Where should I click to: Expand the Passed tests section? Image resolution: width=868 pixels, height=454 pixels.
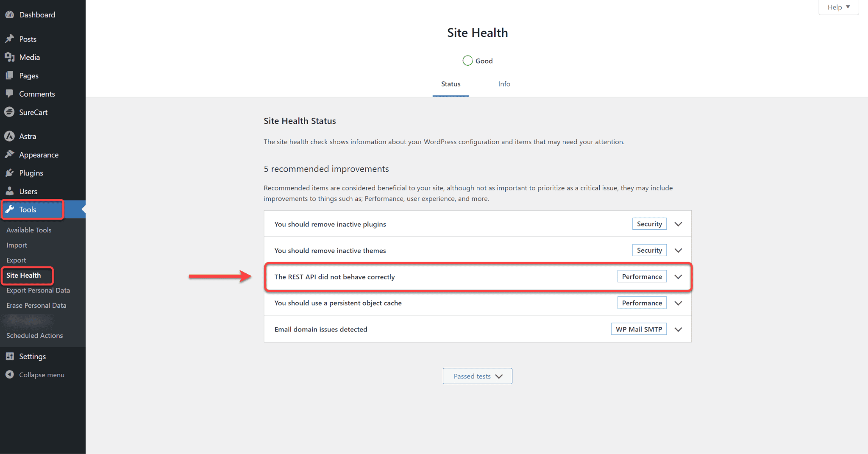pyautogui.click(x=477, y=376)
